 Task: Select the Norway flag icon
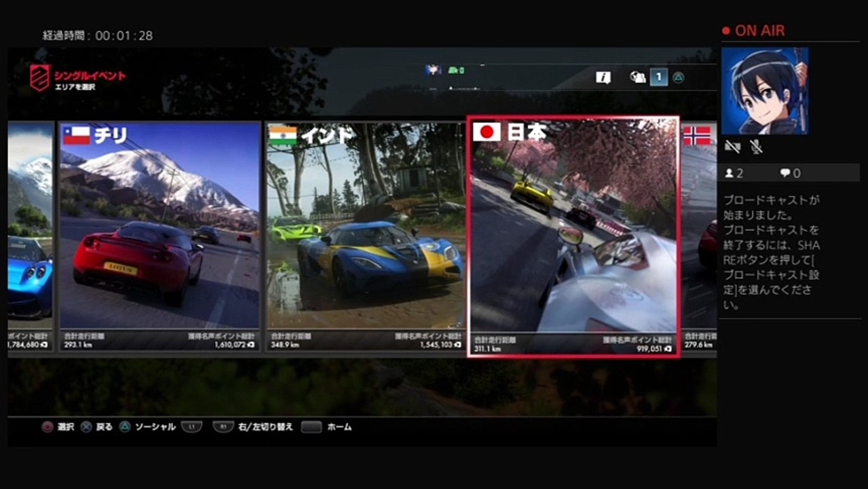pyautogui.click(x=697, y=136)
